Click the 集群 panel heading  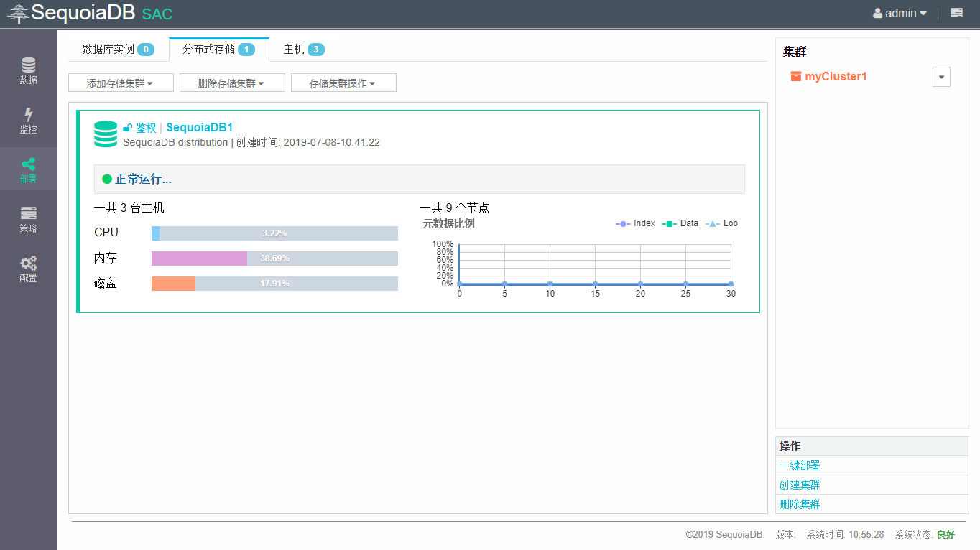click(795, 52)
